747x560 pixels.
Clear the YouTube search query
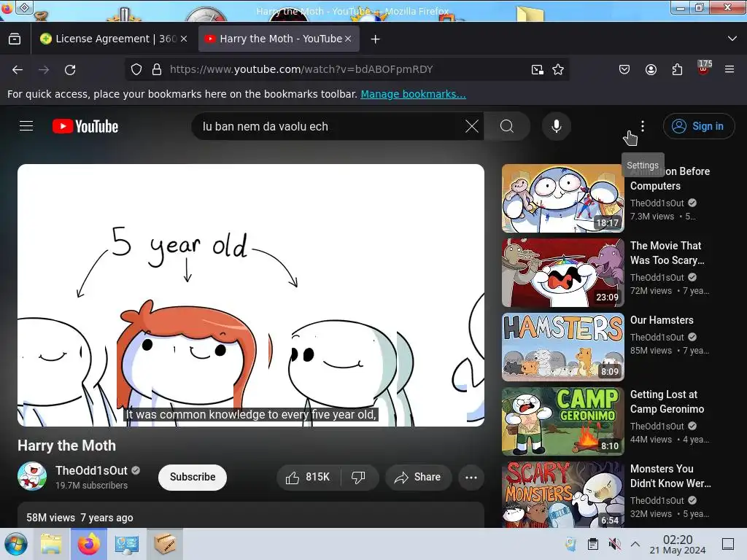472,126
